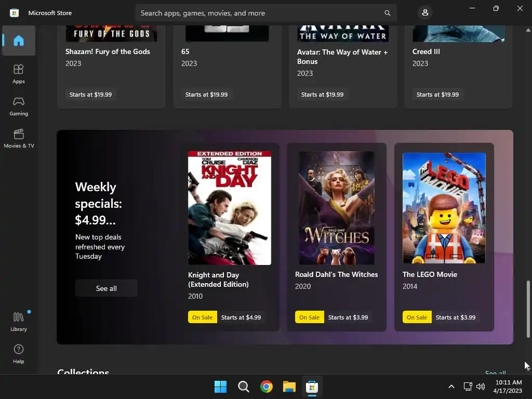Open volume control tray icon
Image resolution: width=532 pixels, height=399 pixels.
[481, 387]
